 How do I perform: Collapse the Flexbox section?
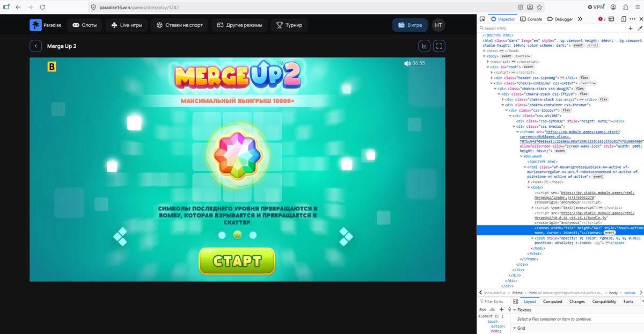(515, 310)
